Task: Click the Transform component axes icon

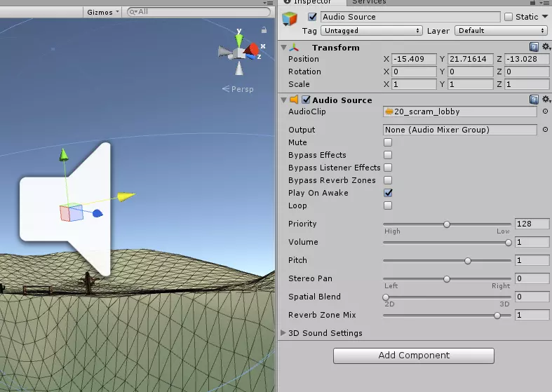Action: 294,47
